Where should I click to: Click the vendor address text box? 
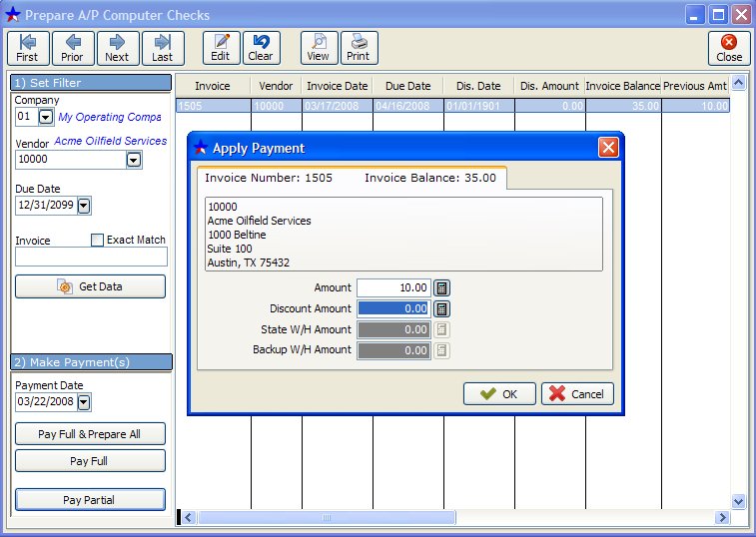(403, 235)
